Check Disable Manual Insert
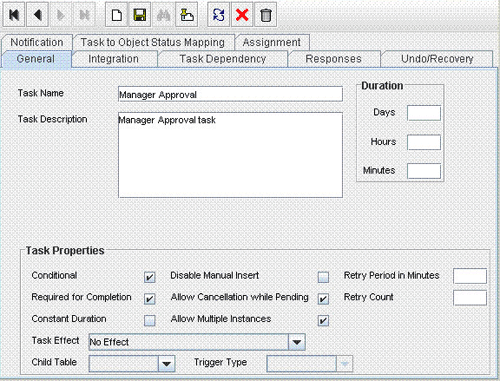 coord(323,277)
